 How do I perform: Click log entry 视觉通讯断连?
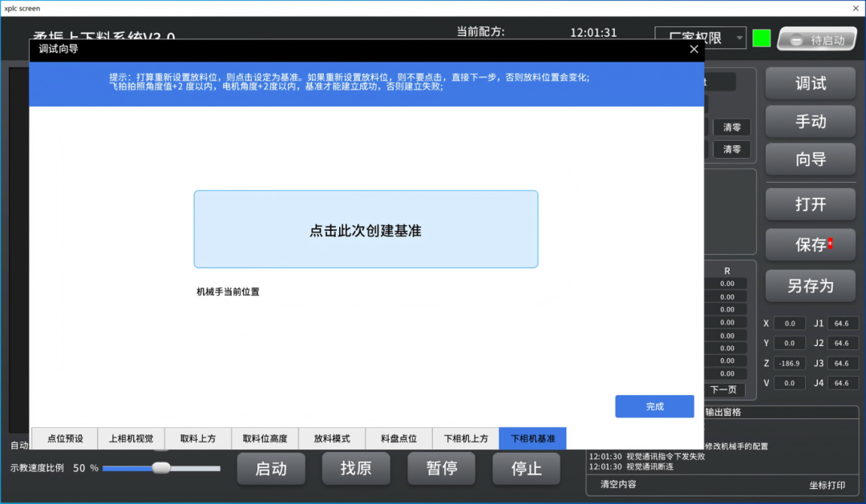click(x=631, y=466)
